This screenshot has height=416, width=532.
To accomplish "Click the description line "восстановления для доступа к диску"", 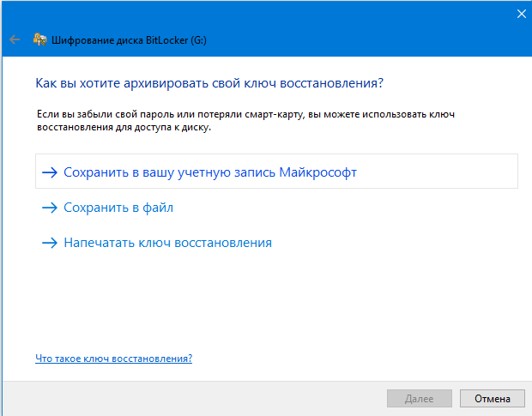I will click(123, 127).
